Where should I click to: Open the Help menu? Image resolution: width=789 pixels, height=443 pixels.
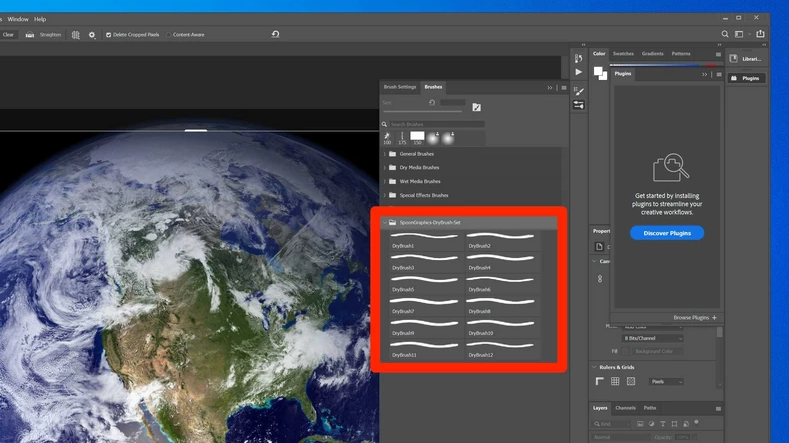[40, 19]
